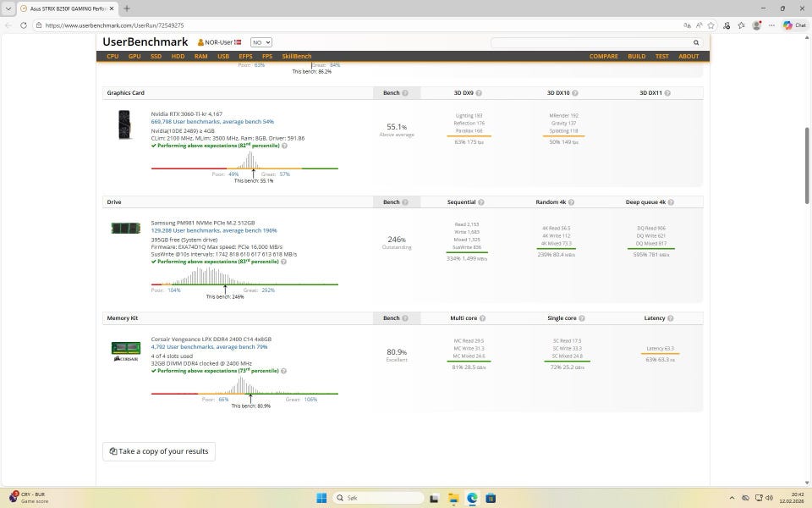Image resolution: width=812 pixels, height=508 pixels.
Task: Open Microsoft Store from the taskbar
Action: 491,498
